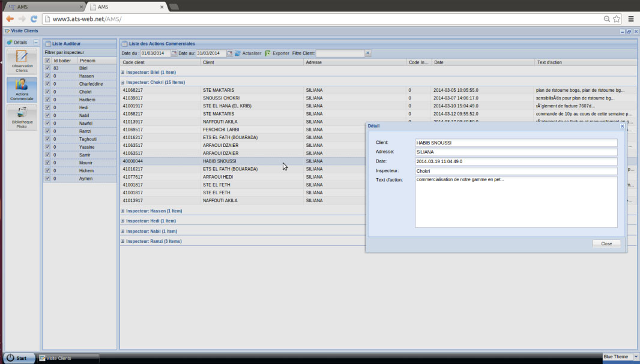Collapse the Inspecteur: Chokri group
The image size is (640, 364).
click(x=122, y=82)
